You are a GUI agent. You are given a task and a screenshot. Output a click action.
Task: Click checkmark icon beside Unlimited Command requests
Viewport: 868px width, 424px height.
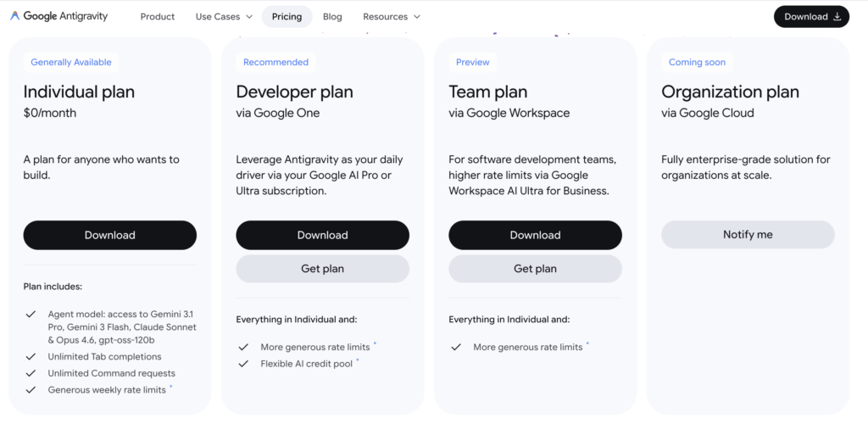click(31, 373)
